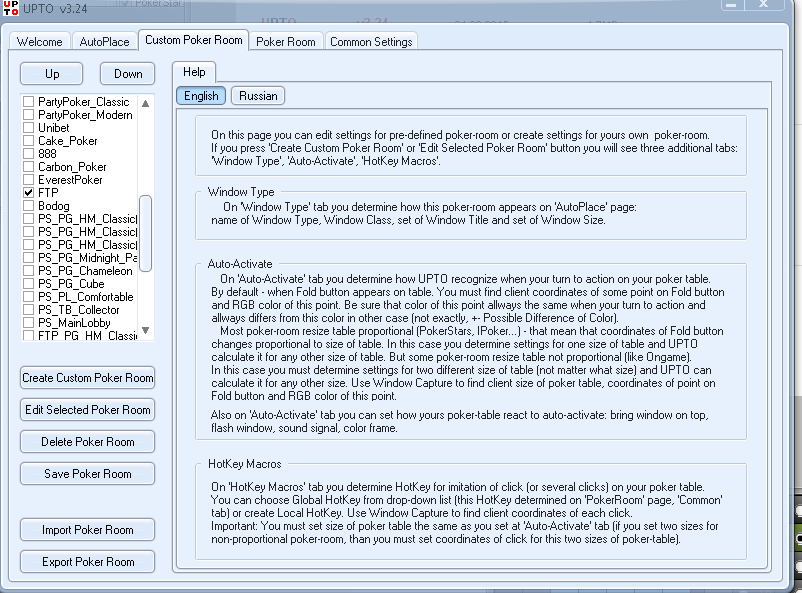Select the Carbon_Poker list entry text
Screen dimensions: 802x593
point(72,167)
